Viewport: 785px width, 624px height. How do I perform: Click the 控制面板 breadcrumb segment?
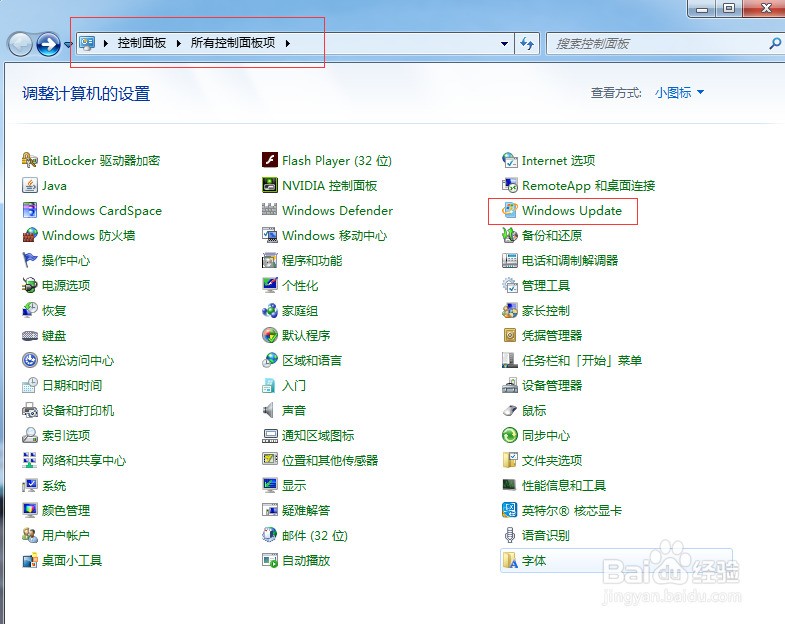click(142, 43)
